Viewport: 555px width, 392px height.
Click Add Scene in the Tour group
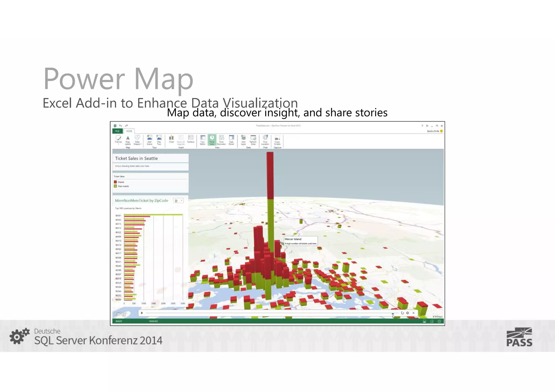pyautogui.click(x=149, y=140)
